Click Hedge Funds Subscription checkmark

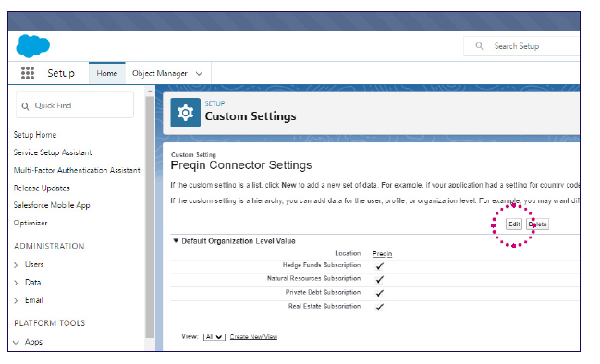[379, 266]
